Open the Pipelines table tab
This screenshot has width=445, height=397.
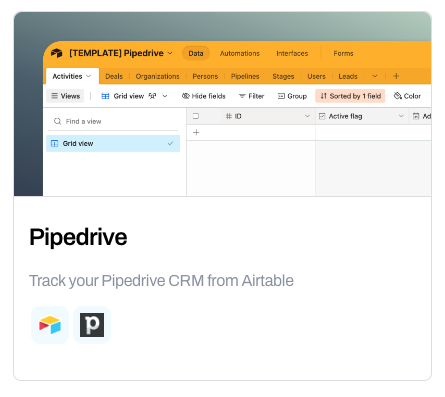(x=245, y=76)
